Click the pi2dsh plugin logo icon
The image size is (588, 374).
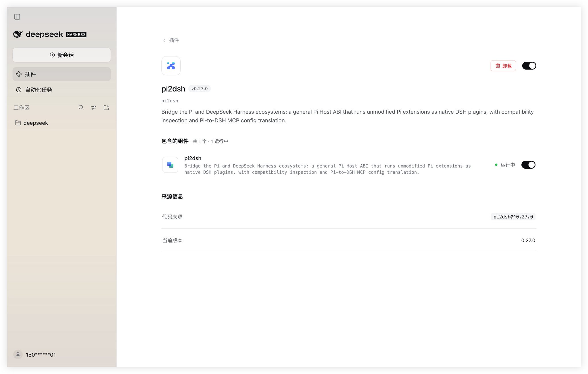(x=171, y=66)
